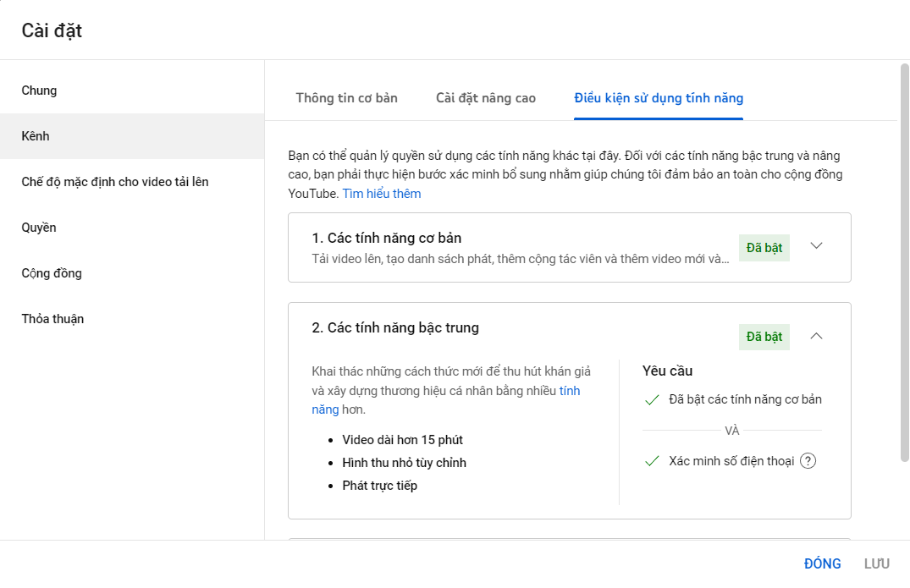Open Chung settings in sidebar
Screen dimensions: 910x588
pos(40,91)
